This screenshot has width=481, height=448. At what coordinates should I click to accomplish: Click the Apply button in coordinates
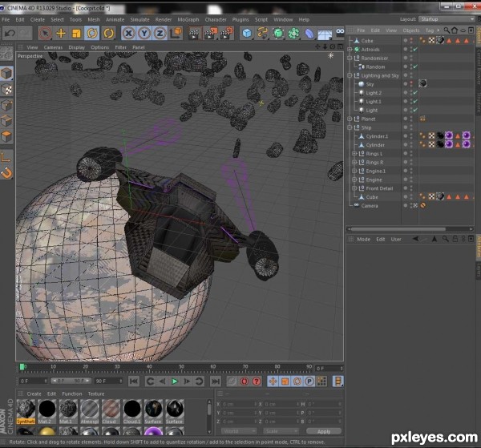click(x=324, y=431)
